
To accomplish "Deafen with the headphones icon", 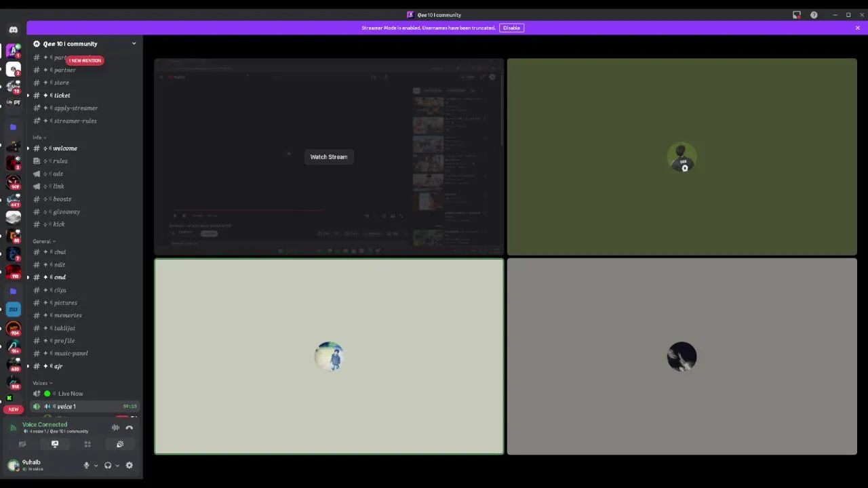I will point(108,466).
